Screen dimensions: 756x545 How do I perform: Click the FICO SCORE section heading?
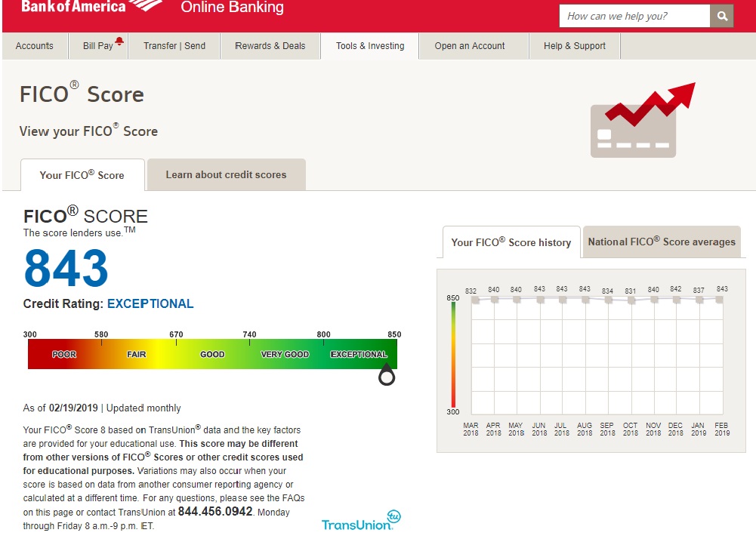point(86,215)
